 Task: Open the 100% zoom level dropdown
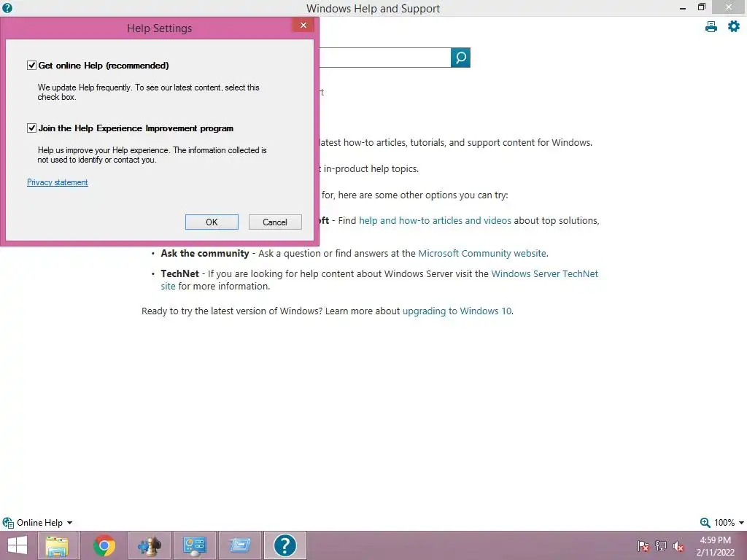point(741,523)
